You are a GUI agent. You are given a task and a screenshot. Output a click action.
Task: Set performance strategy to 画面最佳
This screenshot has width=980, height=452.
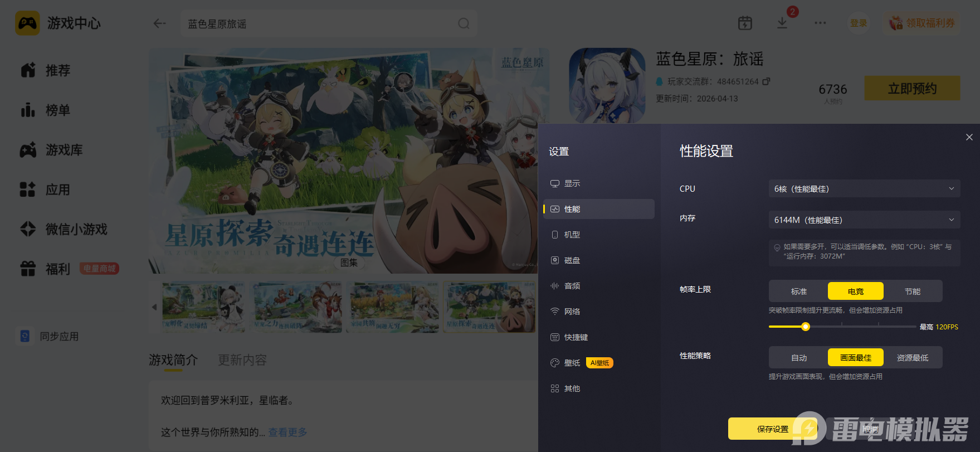click(856, 357)
